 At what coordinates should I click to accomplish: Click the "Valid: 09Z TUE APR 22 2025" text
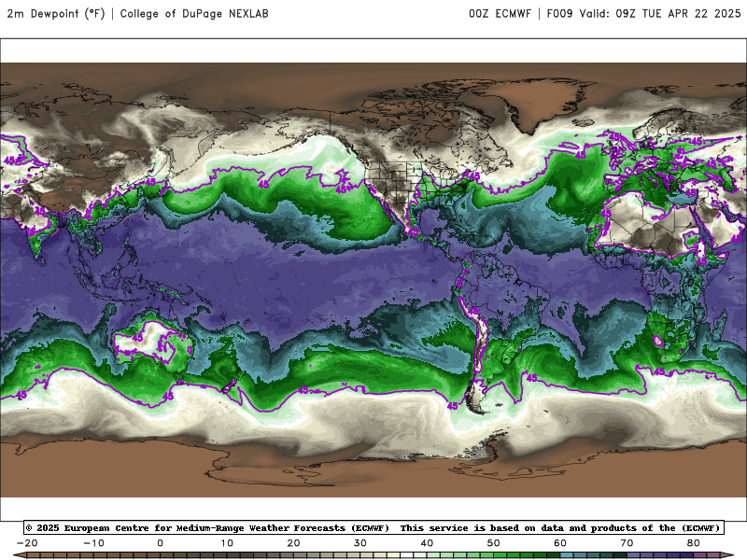(660, 14)
